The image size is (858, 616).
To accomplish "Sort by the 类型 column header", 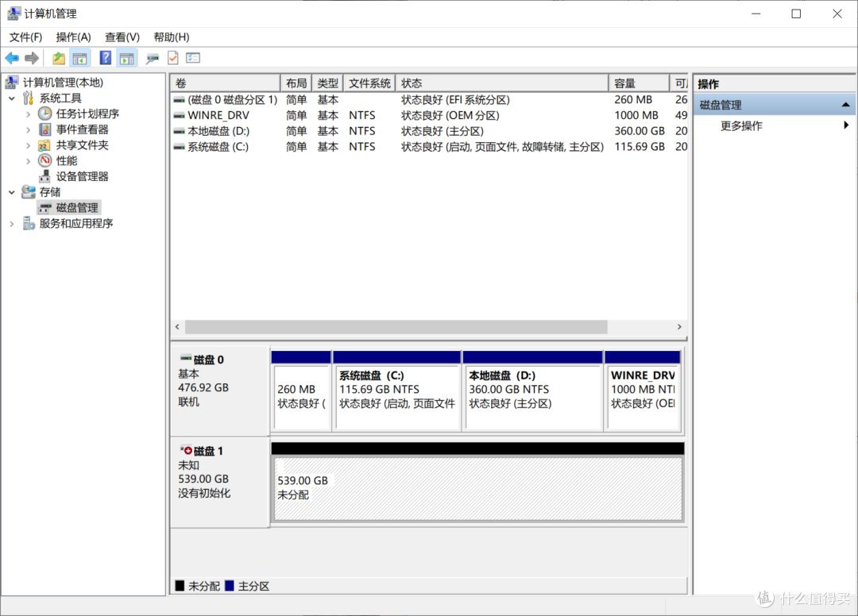I will 328,83.
